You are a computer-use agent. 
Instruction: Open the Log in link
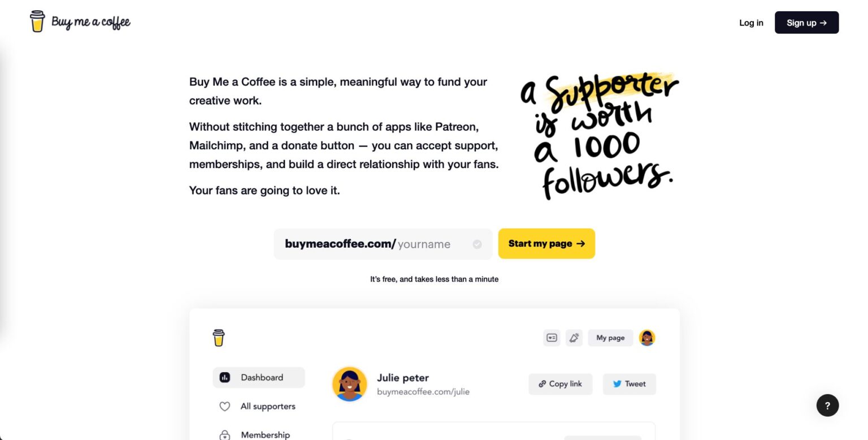(750, 23)
